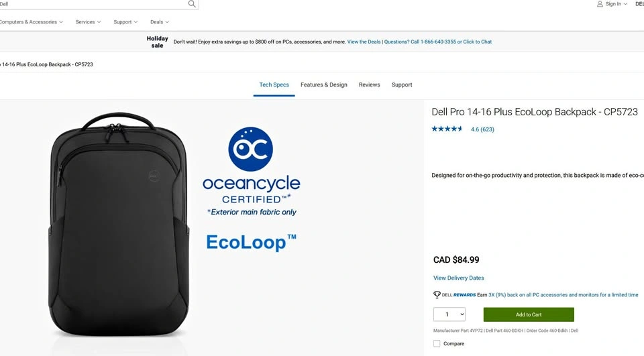Click the backpack product image
644x356 pixels.
pyautogui.click(x=117, y=225)
